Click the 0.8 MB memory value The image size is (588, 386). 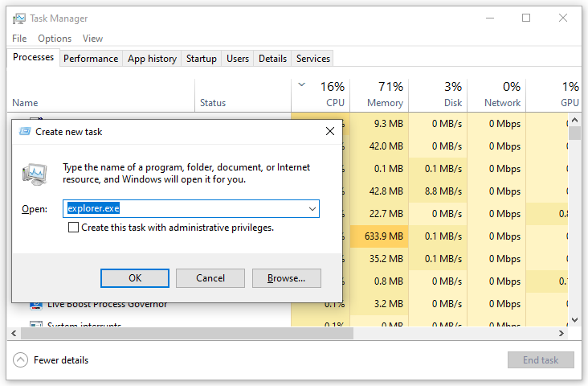tap(389, 281)
